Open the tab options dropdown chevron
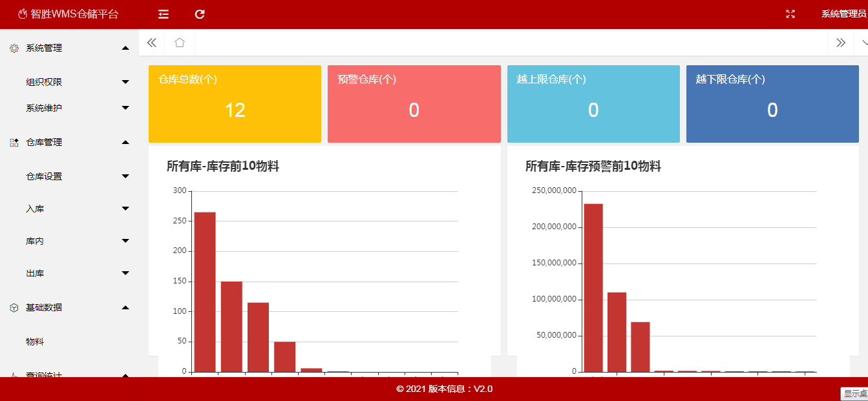 coord(863,43)
